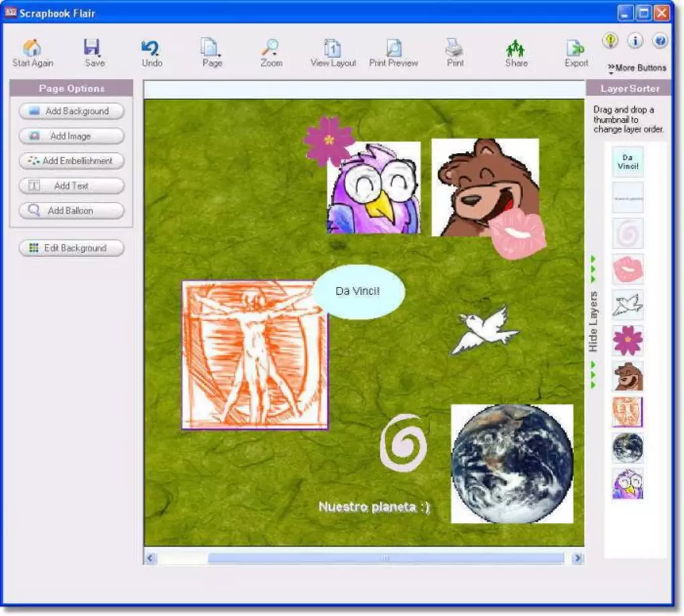The height and width of the screenshot is (616, 684).
Task: Minimize the Scrapbook Flair window
Action: click(x=625, y=13)
